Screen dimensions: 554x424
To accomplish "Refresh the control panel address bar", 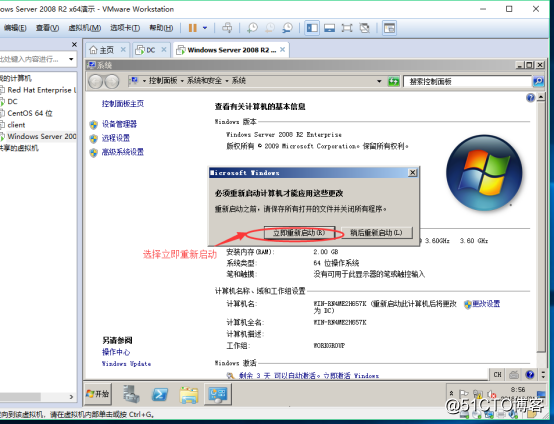I will click(x=394, y=82).
